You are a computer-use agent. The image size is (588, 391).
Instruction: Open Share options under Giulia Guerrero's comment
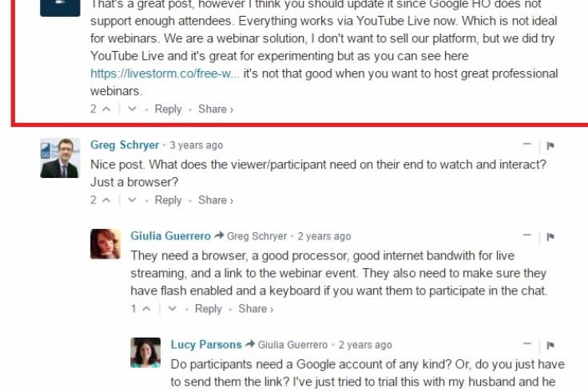[x=255, y=309]
